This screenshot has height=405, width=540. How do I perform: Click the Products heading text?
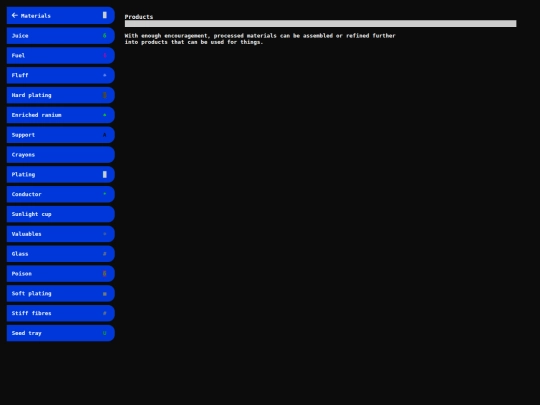point(139,17)
